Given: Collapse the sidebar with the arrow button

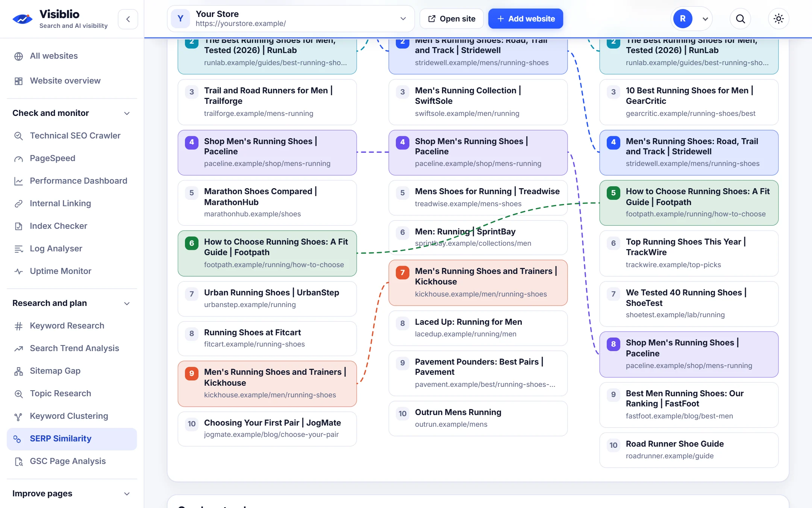Looking at the screenshot, I should (128, 19).
